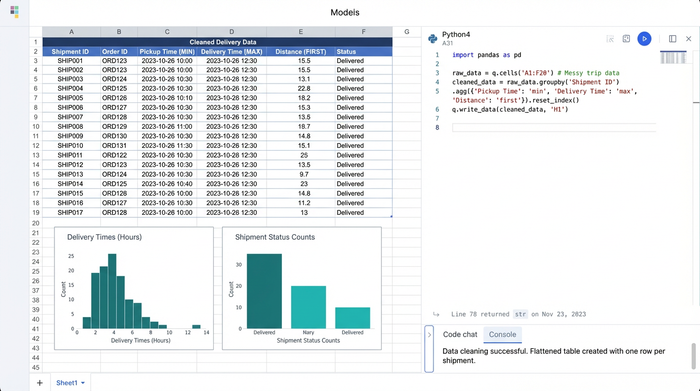Viewport: 700px width, 391px height.
Task: Run the Python4 code with play button
Action: point(644,39)
